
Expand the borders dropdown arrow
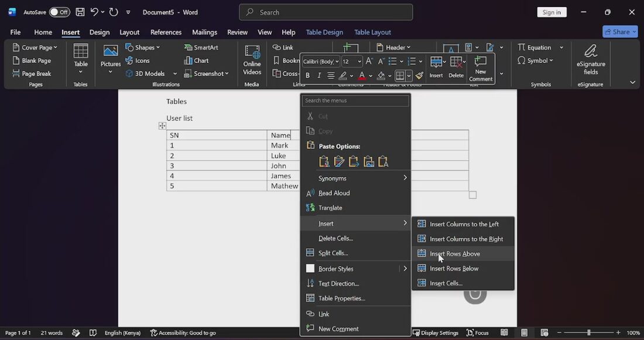[x=409, y=75]
